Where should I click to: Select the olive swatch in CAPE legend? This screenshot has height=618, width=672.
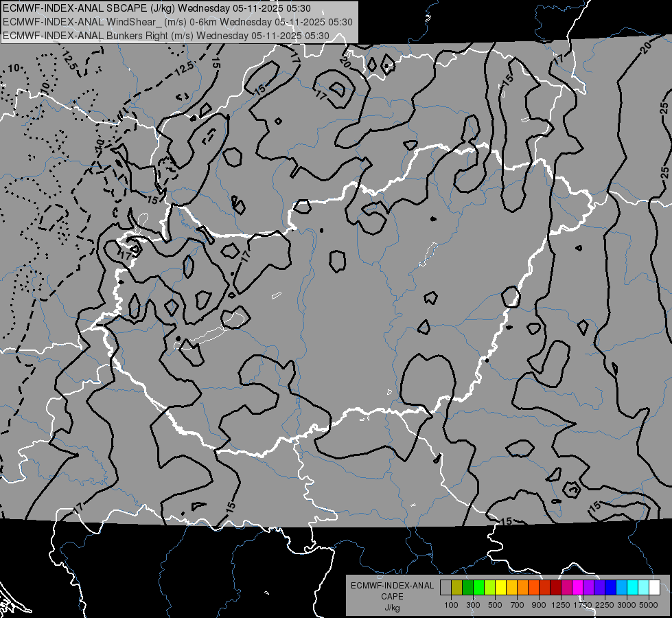(457, 587)
